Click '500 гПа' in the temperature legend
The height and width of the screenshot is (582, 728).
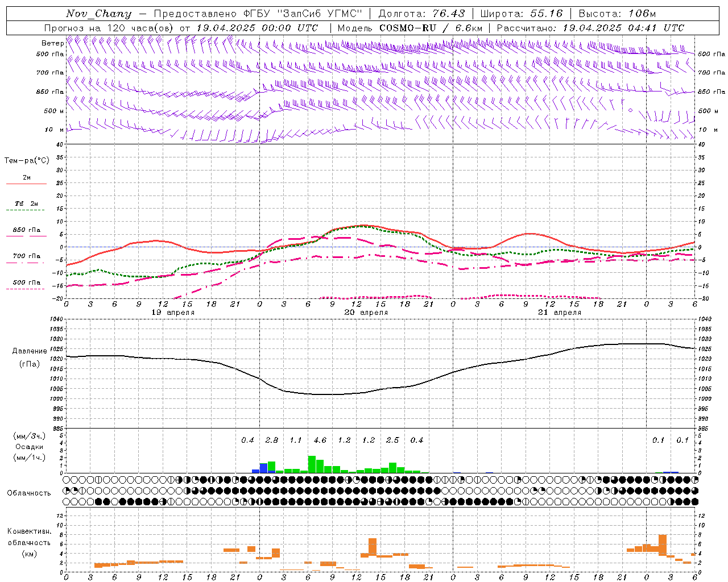(27, 282)
